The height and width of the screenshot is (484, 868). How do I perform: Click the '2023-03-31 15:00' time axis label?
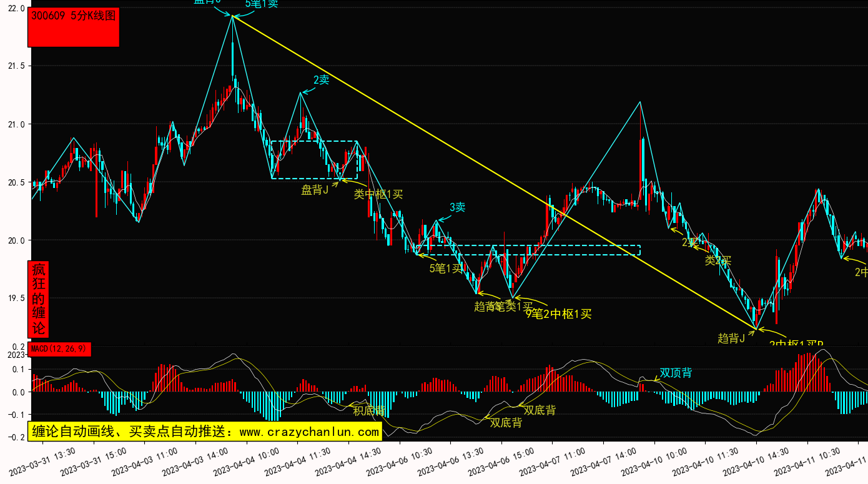94,461
